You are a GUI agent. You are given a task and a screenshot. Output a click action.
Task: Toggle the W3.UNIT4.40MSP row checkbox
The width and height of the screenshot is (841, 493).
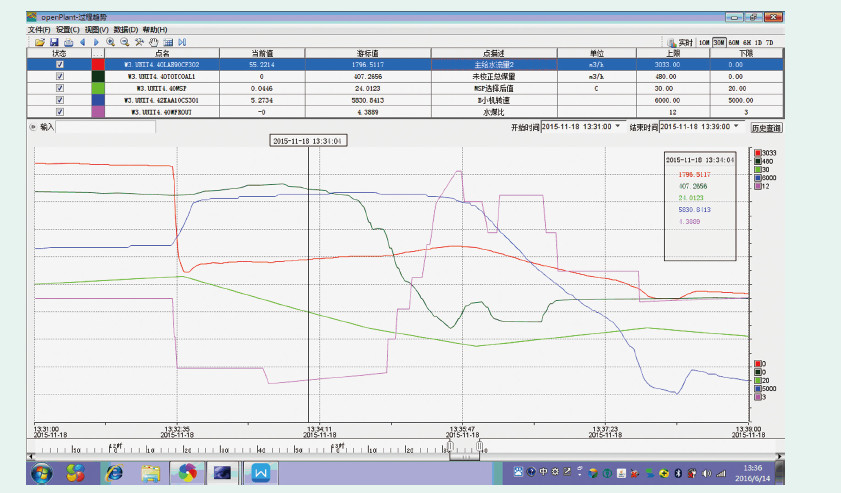60,88
